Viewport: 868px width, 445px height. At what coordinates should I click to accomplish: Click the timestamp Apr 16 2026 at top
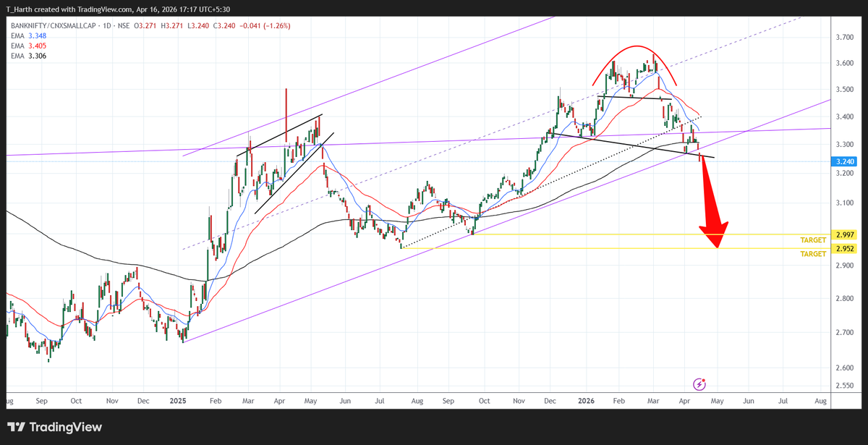161,10
